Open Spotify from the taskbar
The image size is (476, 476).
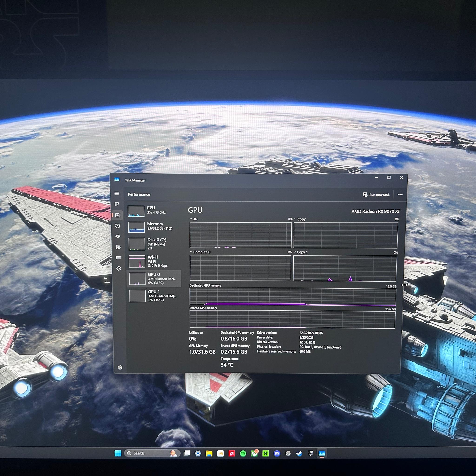click(243, 454)
